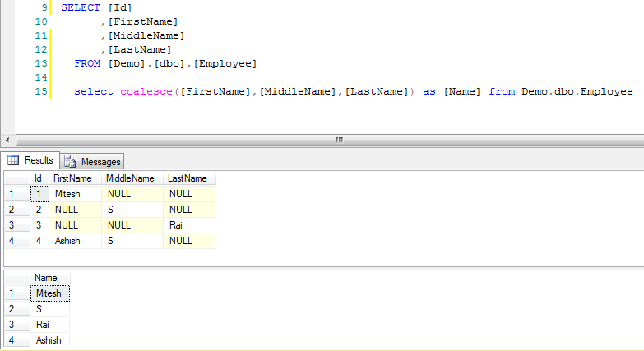This screenshot has height=351, width=644.
Task: Click the coalesce function on line 15
Action: coord(146,91)
